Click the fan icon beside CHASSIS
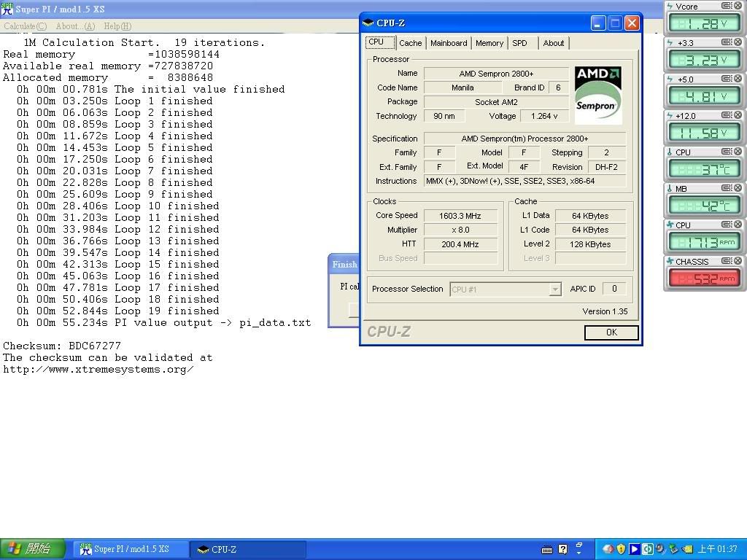747x560 pixels. (x=670, y=262)
